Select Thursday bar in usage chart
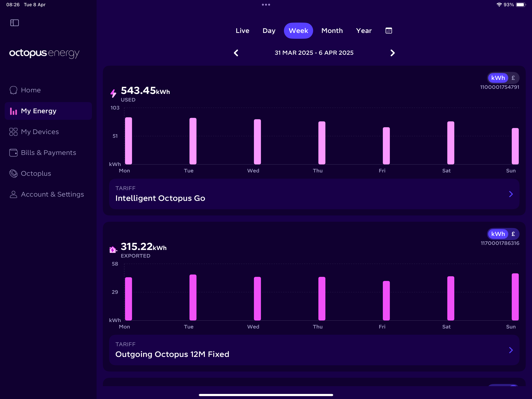Viewport: 532px width, 399px height. tap(322, 143)
